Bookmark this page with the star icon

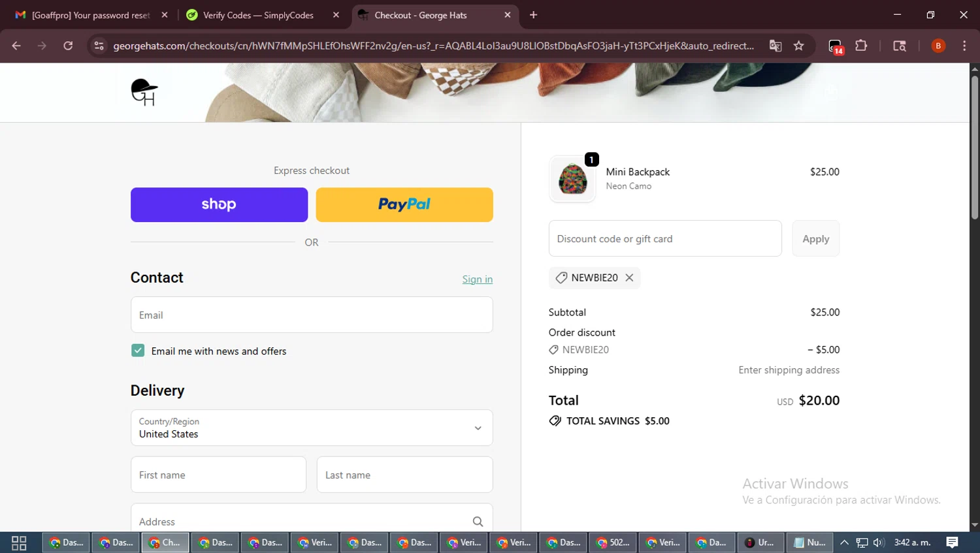(798, 46)
